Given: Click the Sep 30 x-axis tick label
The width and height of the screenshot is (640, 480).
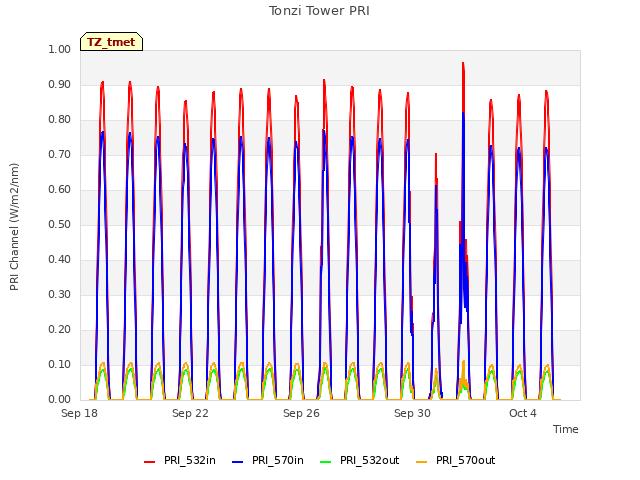Looking at the screenshot, I should pos(412,413).
